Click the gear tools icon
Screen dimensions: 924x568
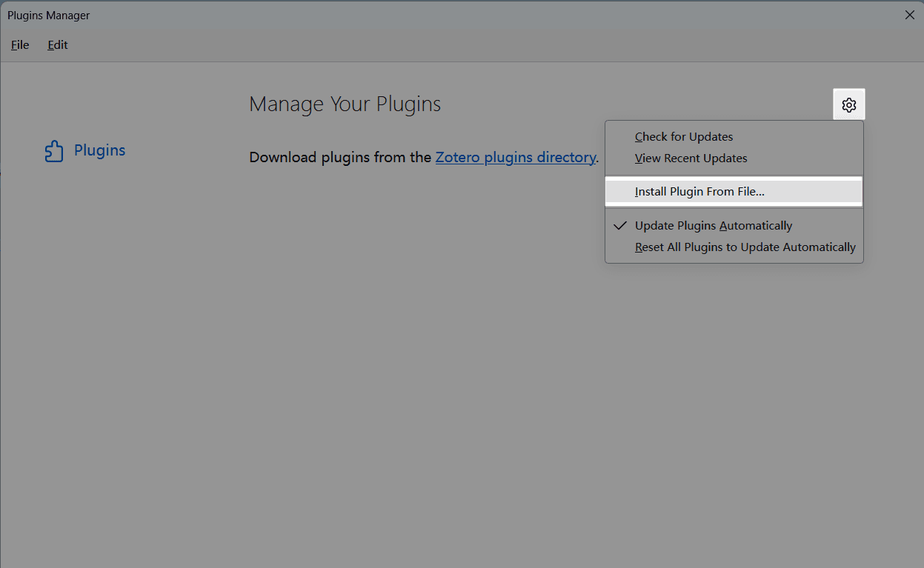point(849,105)
